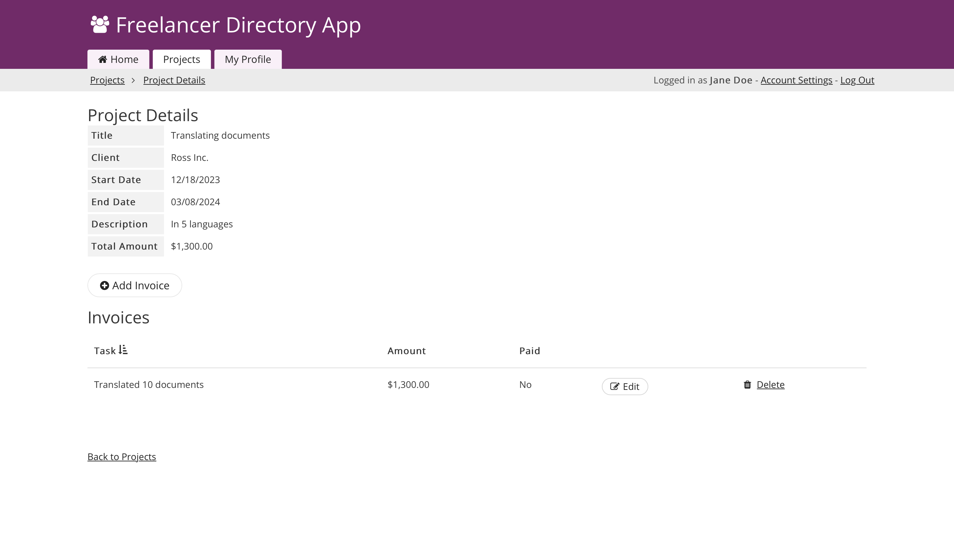954x560 pixels.
Task: Delete the Translated 10 documents invoice
Action: coord(770,385)
